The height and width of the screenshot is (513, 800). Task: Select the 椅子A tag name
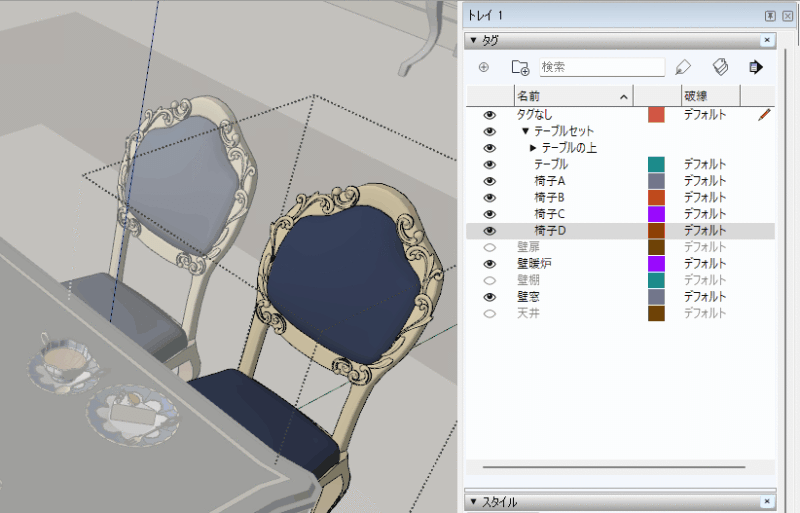(x=549, y=181)
